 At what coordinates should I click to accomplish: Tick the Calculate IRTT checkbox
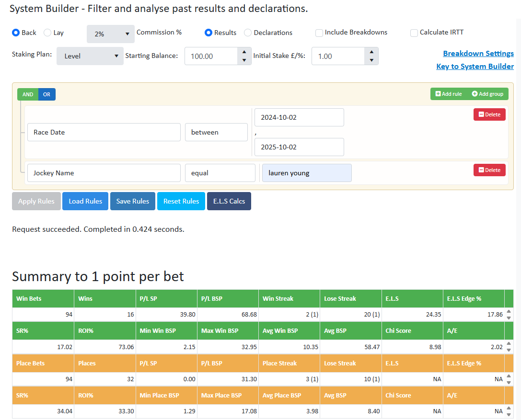(x=414, y=33)
